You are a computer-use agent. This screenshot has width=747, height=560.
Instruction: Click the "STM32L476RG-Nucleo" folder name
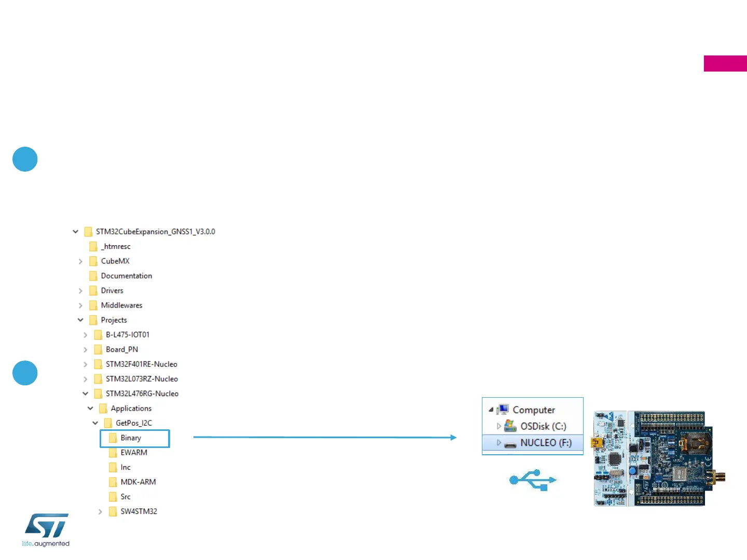pyautogui.click(x=142, y=394)
